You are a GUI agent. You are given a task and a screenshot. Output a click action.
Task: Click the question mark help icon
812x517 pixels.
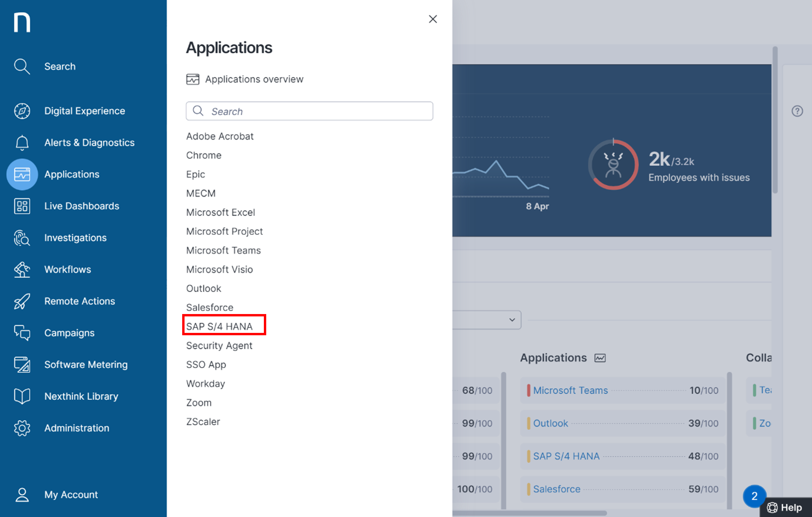[797, 111]
